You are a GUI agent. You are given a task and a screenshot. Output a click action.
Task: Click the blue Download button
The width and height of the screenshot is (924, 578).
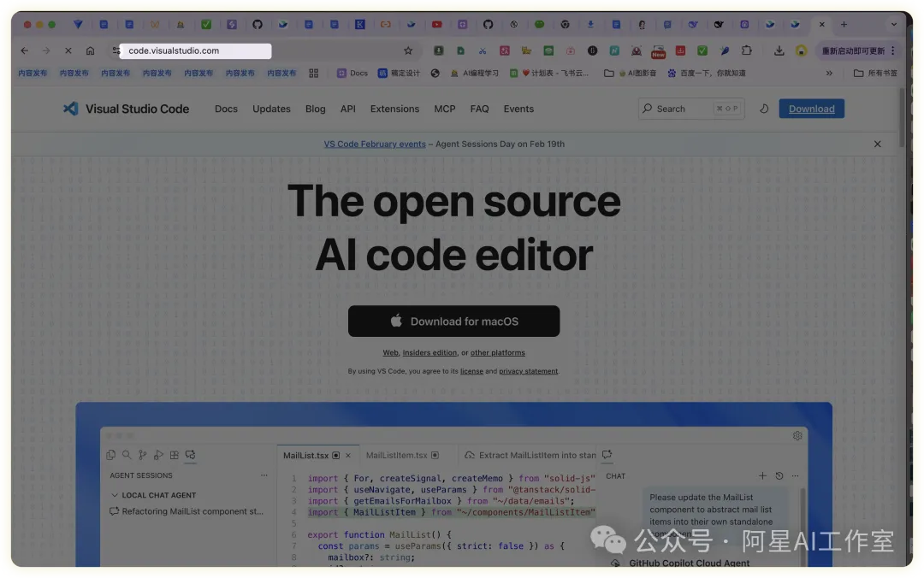[x=811, y=109]
